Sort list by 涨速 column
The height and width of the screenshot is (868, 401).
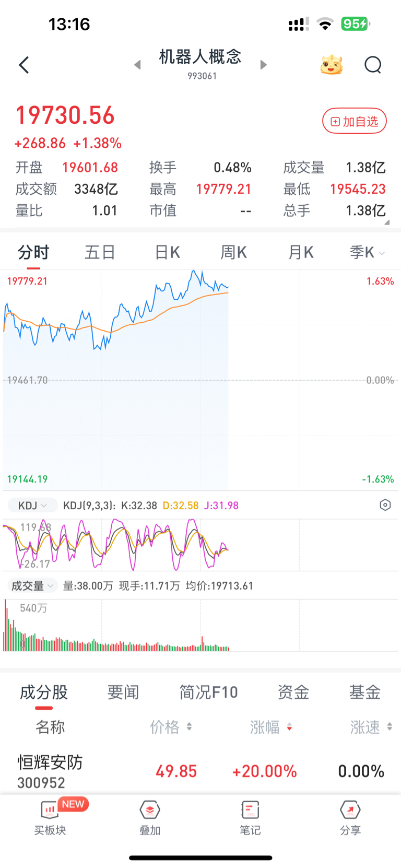click(x=371, y=726)
